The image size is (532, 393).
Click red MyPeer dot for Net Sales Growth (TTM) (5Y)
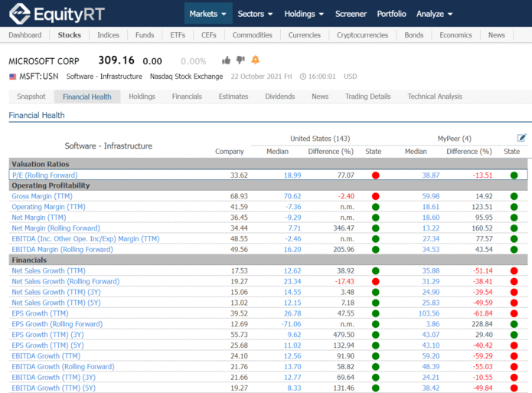(x=514, y=303)
